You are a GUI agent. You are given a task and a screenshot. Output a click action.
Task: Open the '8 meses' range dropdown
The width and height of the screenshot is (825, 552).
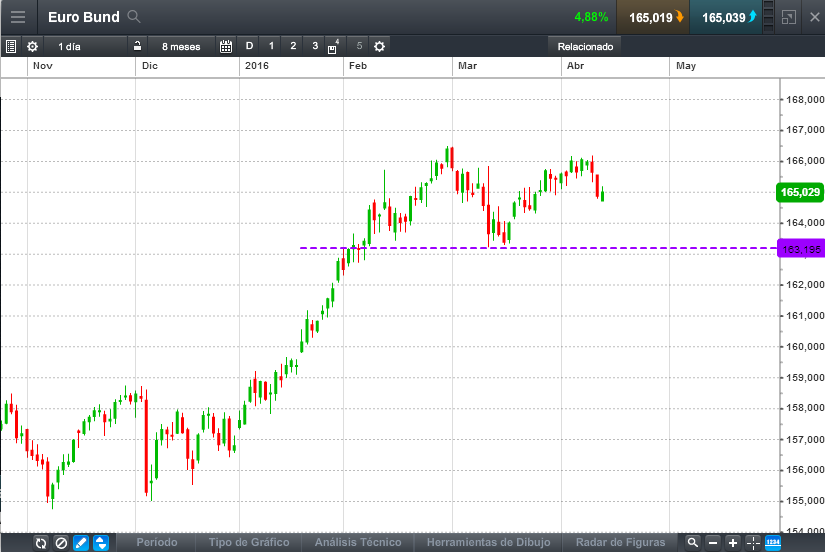click(x=181, y=46)
